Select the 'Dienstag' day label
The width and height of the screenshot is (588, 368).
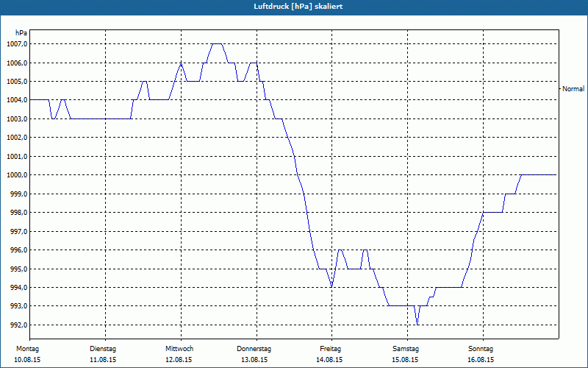pyautogui.click(x=103, y=349)
